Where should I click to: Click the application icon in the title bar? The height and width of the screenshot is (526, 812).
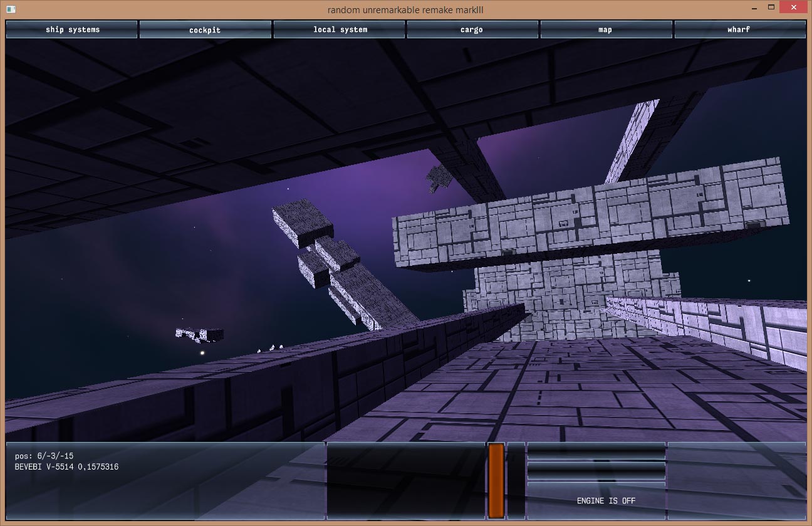tap(11, 9)
